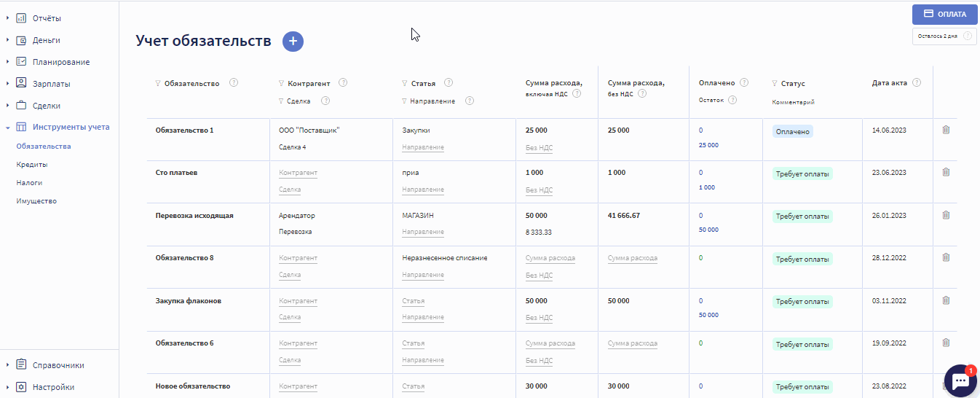This screenshot has height=398, width=980.
Task: Open the chat support widget
Action: click(x=960, y=381)
